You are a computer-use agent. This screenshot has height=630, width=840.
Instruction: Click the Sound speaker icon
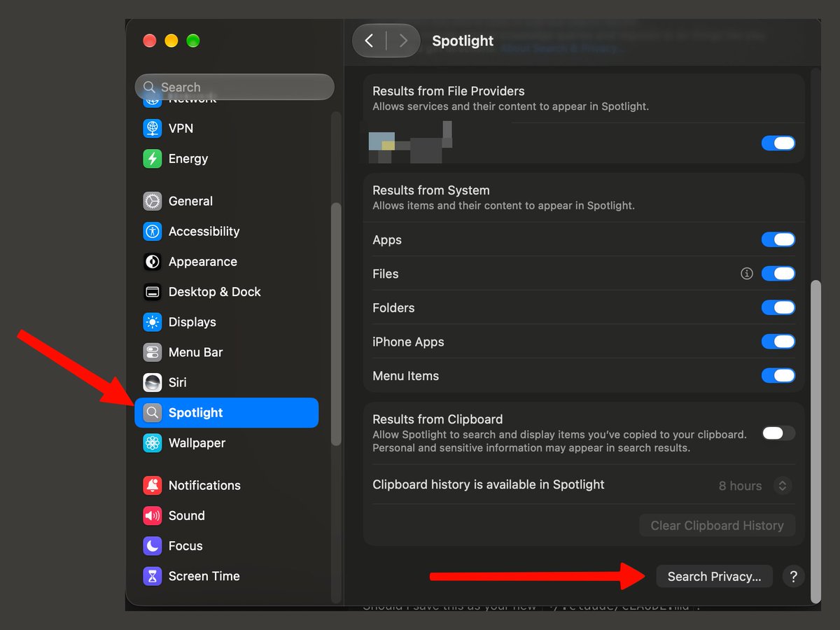[153, 516]
